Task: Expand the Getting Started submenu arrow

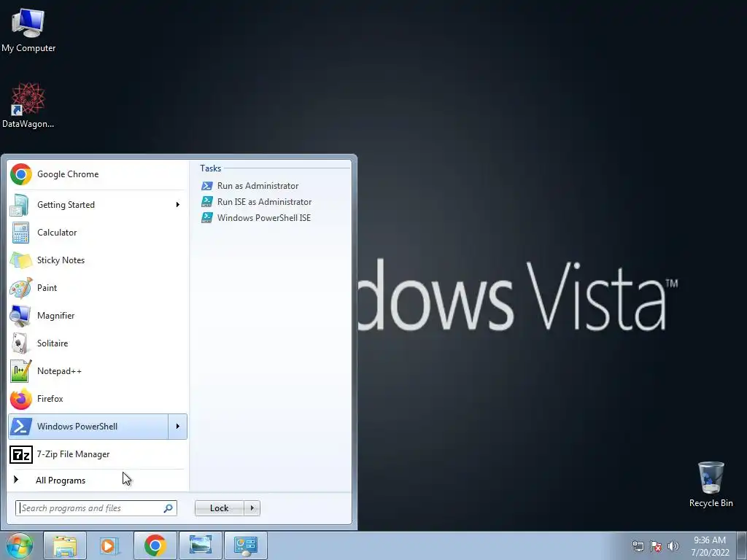Action: 178,205
